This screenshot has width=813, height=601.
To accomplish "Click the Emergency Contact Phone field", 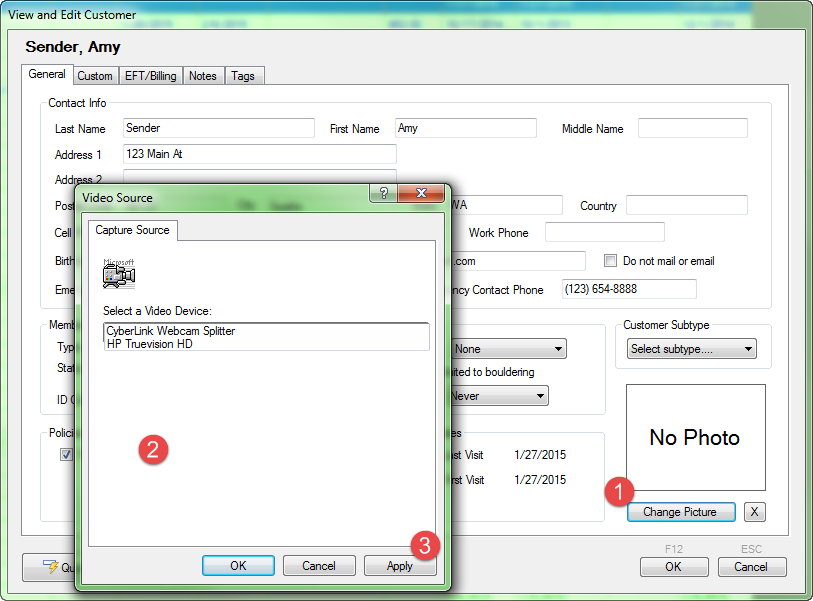I will click(x=629, y=289).
